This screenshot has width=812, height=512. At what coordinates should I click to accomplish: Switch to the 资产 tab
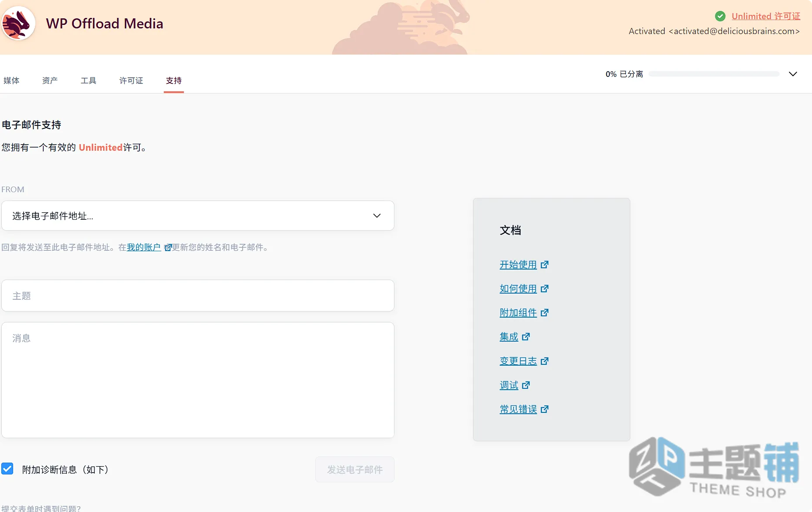click(x=50, y=80)
